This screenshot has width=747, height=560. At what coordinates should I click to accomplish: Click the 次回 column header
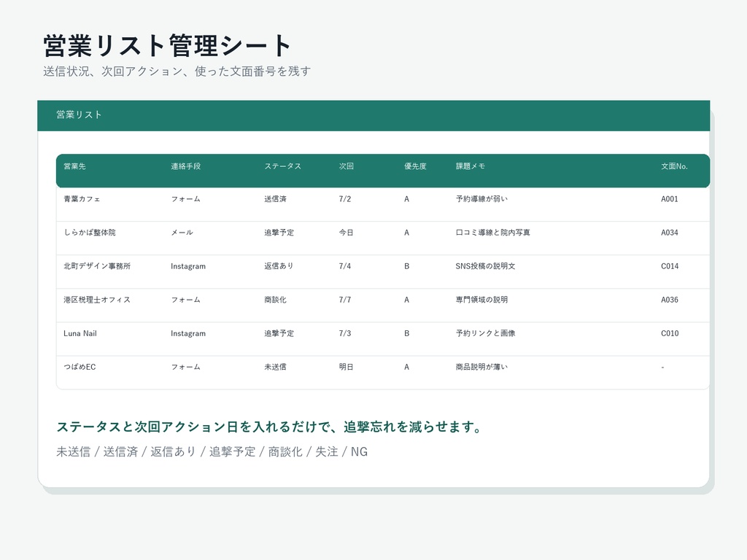click(347, 166)
